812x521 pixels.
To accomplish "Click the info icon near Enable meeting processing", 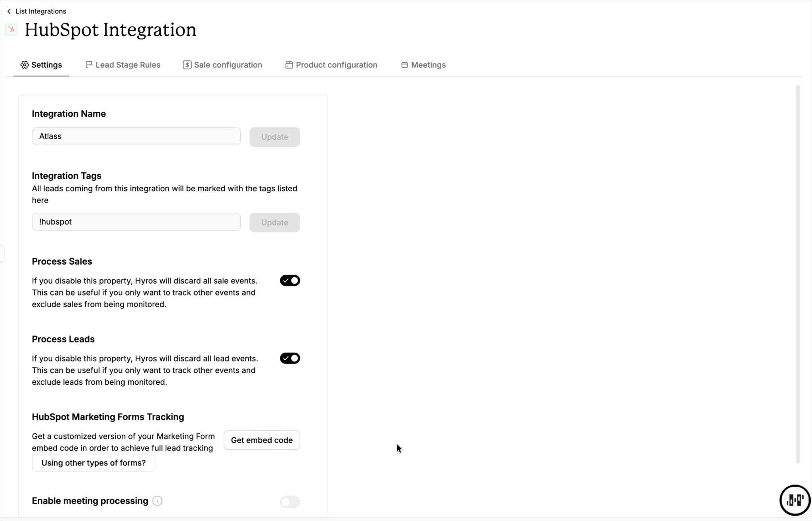I will pos(157,501).
